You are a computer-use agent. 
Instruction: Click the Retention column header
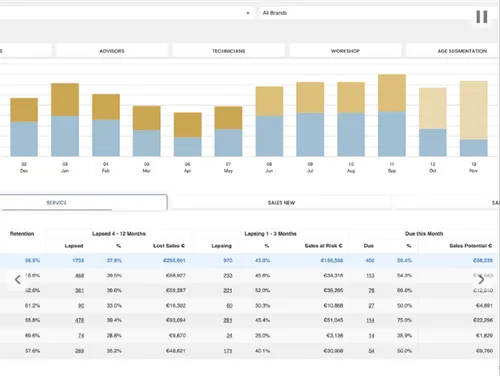click(22, 234)
